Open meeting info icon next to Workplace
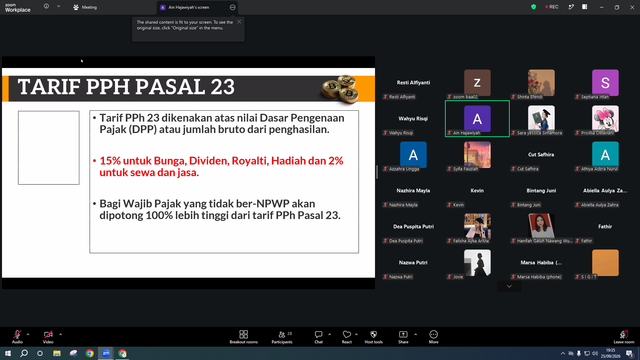 46,7
